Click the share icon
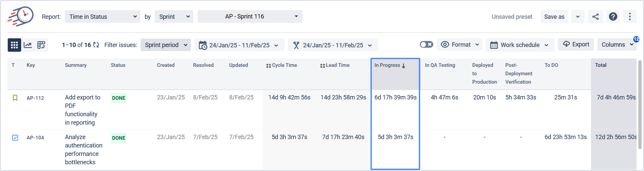 [x=595, y=17]
